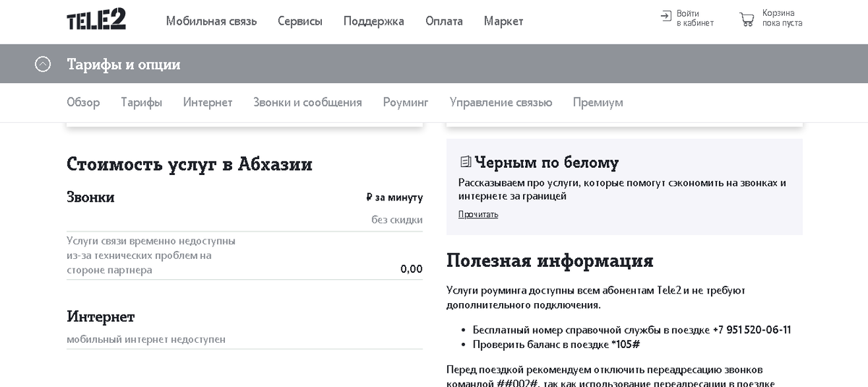Image resolution: width=868 pixels, height=387 pixels.
Task: Follow the Прочитать link
Action: coord(478,214)
